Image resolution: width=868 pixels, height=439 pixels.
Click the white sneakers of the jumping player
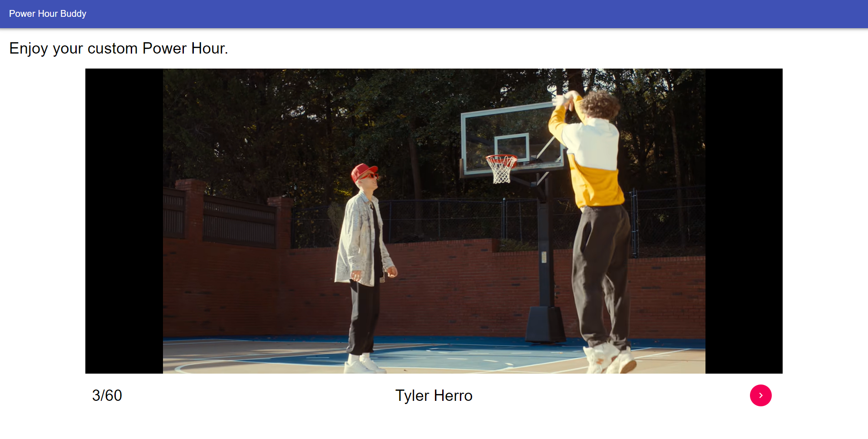(611, 359)
